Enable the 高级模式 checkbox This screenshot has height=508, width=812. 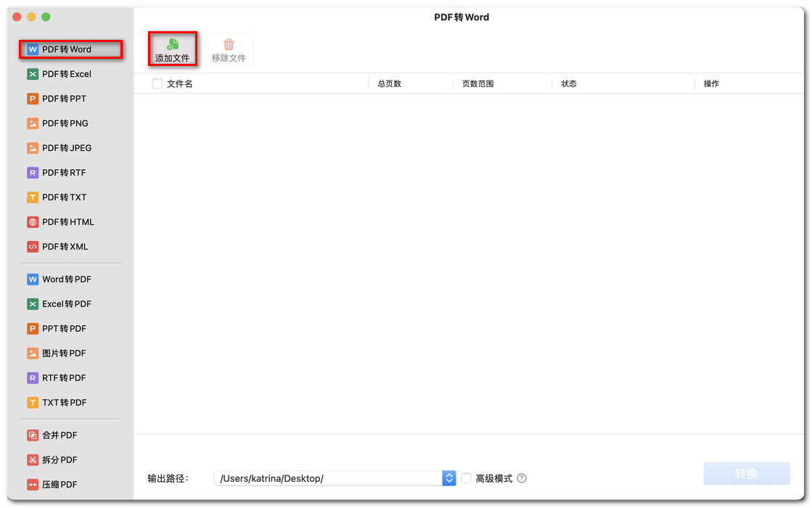point(466,478)
